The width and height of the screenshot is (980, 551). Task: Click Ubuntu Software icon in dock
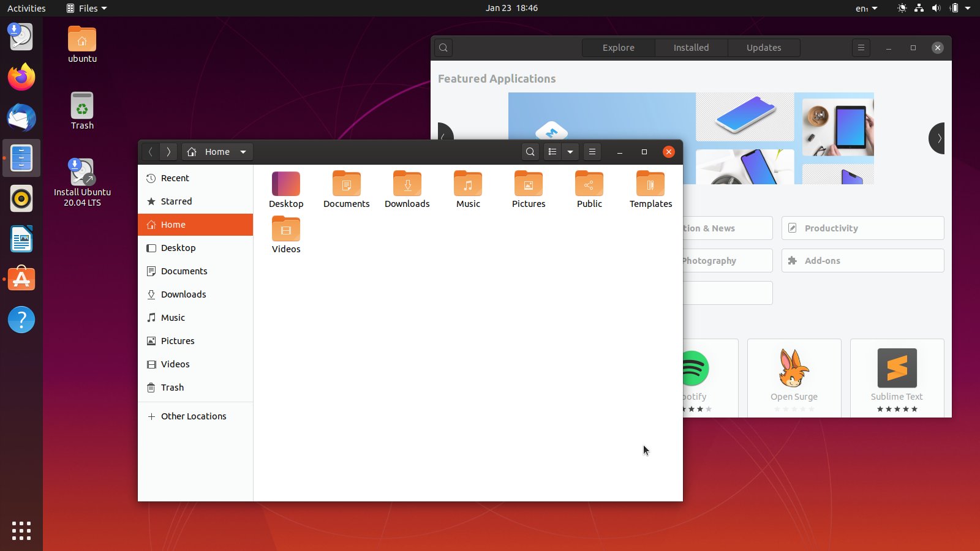[21, 279]
